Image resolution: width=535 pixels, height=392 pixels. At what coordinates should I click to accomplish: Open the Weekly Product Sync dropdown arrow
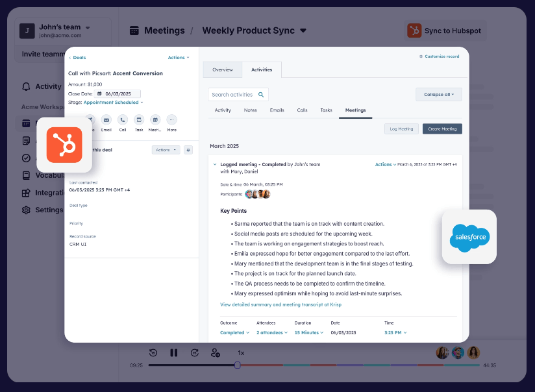click(303, 31)
